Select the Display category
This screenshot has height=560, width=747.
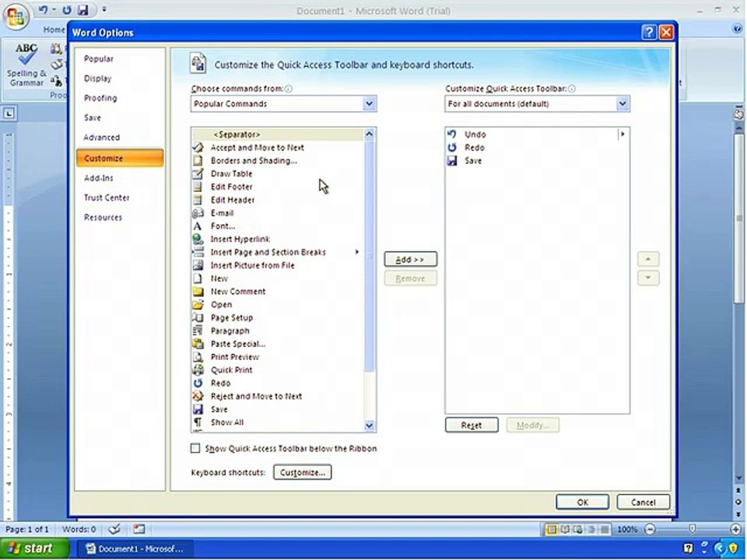click(x=98, y=79)
